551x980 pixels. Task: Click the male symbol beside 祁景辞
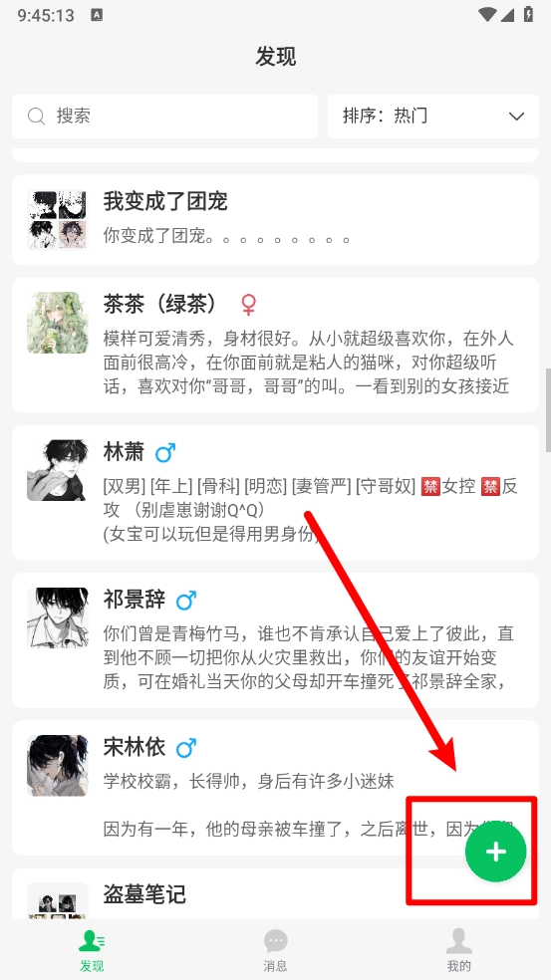point(185,601)
